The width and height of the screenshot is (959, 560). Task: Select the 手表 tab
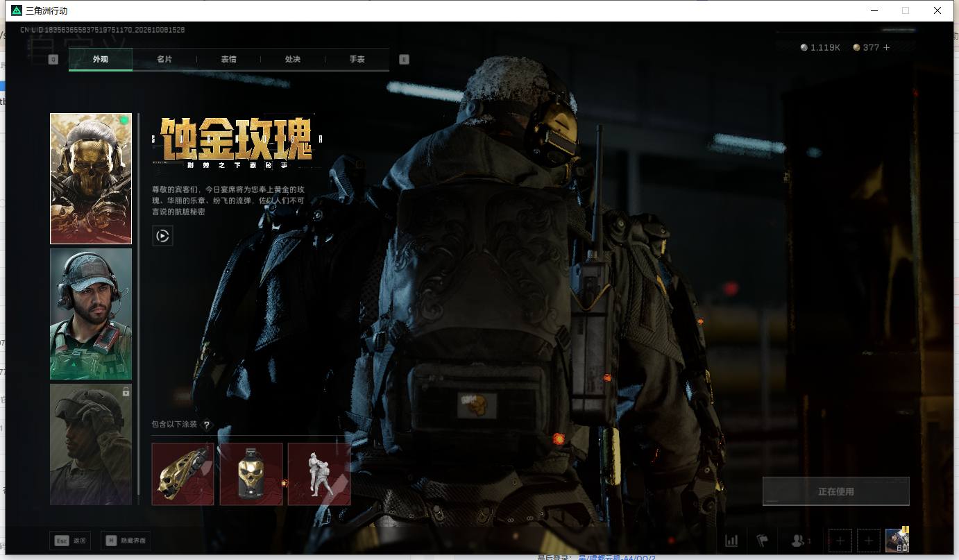click(x=357, y=60)
